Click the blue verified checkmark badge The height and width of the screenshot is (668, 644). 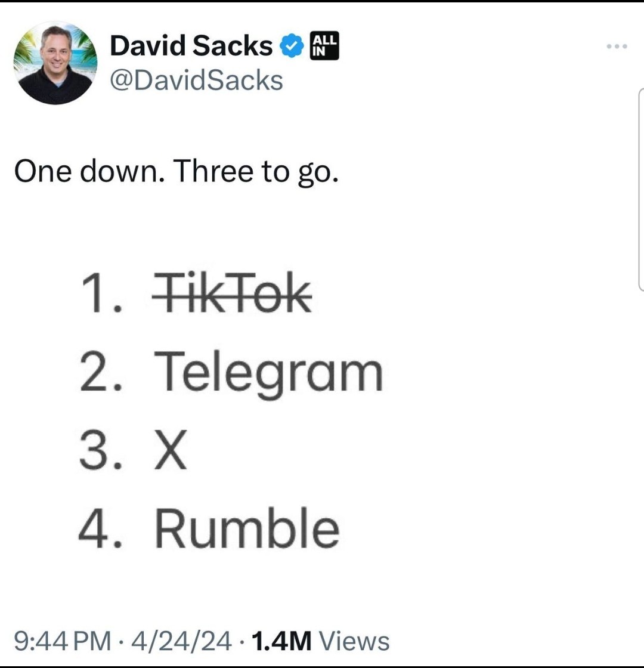[x=292, y=45]
